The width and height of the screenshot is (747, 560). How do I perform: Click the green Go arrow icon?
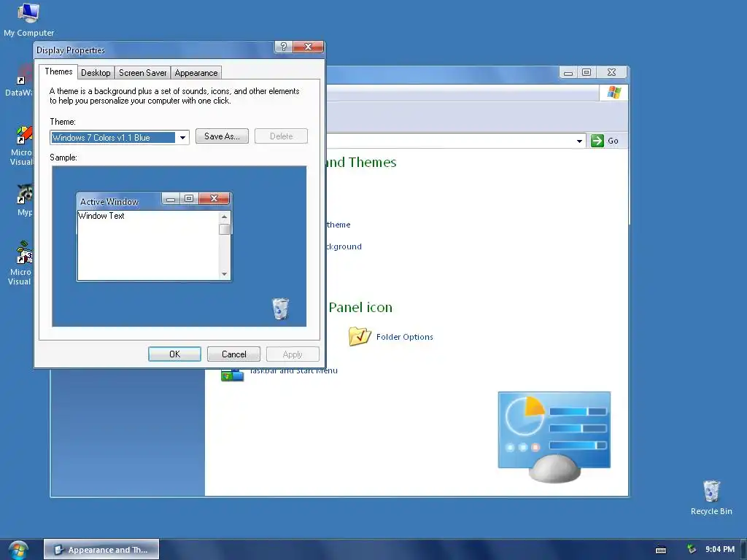click(x=597, y=141)
